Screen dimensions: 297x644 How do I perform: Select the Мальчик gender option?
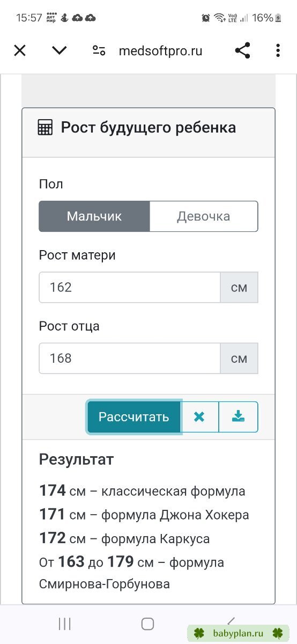coord(94,216)
